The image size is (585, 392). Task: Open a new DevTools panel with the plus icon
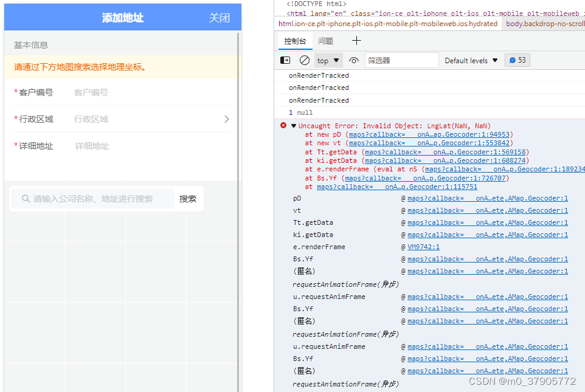(x=356, y=41)
